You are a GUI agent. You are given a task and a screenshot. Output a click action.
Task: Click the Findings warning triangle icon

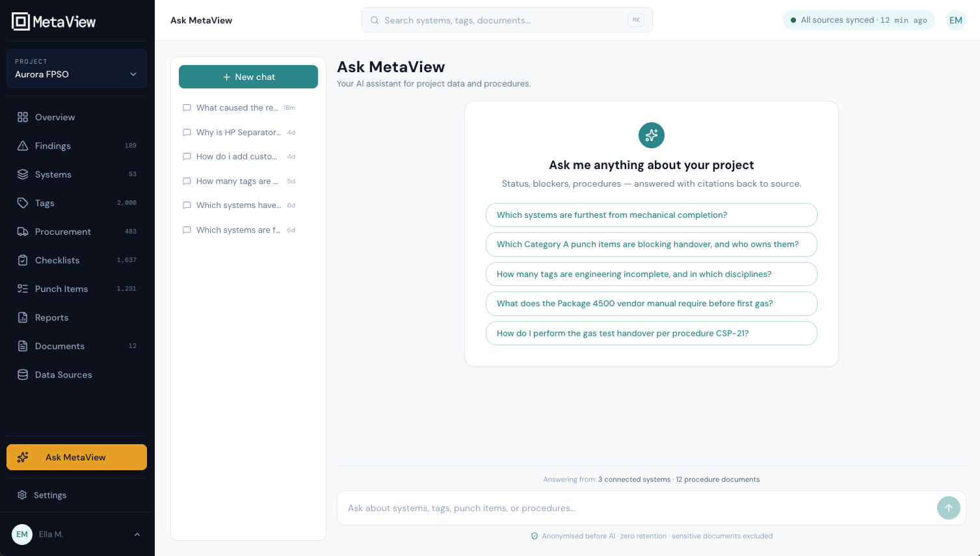point(23,146)
